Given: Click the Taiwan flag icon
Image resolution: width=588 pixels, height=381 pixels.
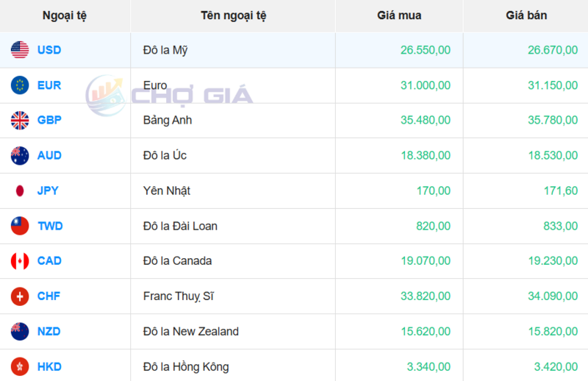Looking at the screenshot, I should [x=20, y=226].
